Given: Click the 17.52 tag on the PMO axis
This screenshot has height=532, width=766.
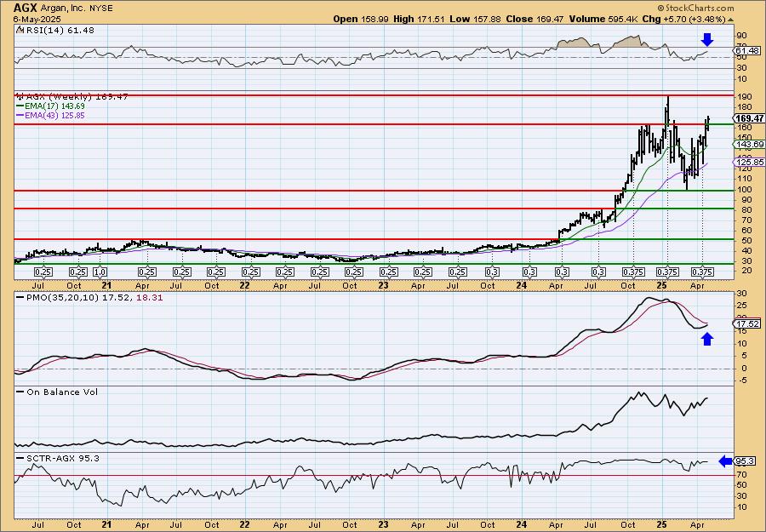Looking at the screenshot, I should (x=747, y=323).
